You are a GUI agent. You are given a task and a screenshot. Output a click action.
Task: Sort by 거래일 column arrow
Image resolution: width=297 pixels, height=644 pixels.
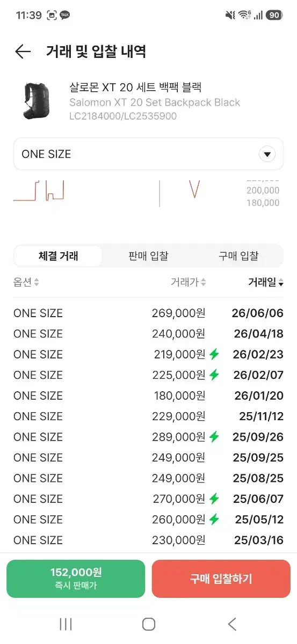click(x=281, y=283)
